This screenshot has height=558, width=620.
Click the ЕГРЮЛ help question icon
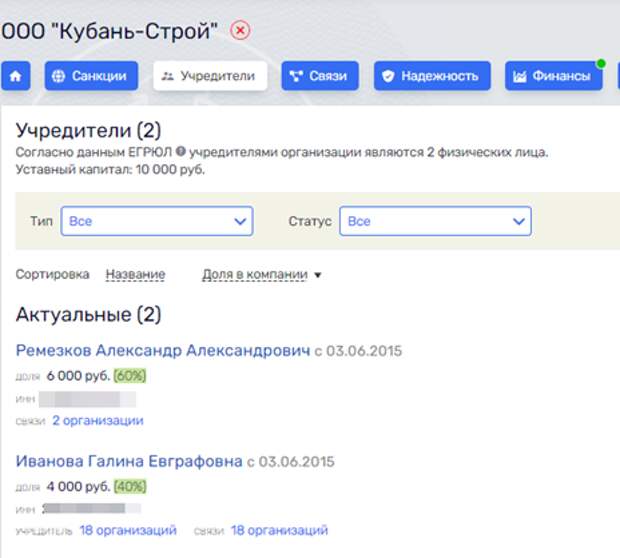pyautogui.click(x=180, y=151)
